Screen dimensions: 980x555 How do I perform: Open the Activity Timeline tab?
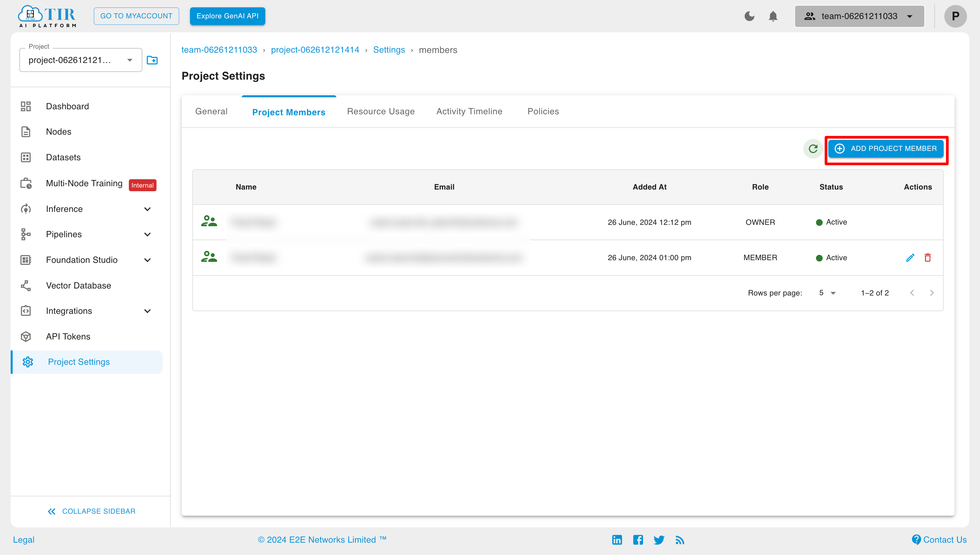coord(469,111)
